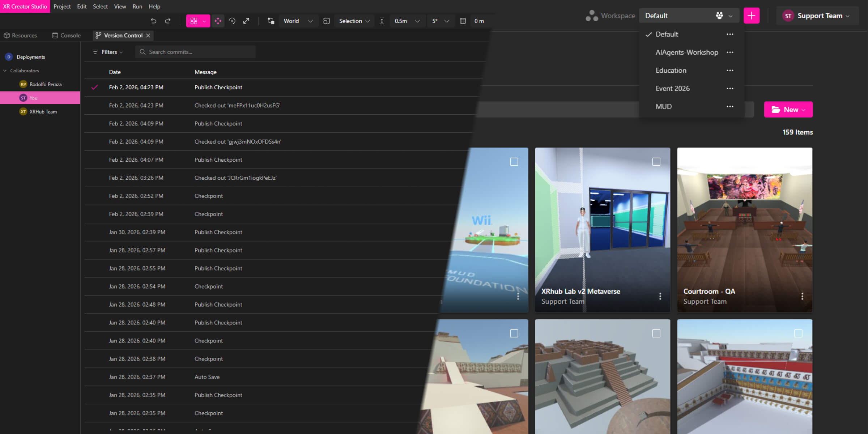Open three-dot menu on Courtroom - QA card
The image size is (868, 434).
[x=802, y=296]
